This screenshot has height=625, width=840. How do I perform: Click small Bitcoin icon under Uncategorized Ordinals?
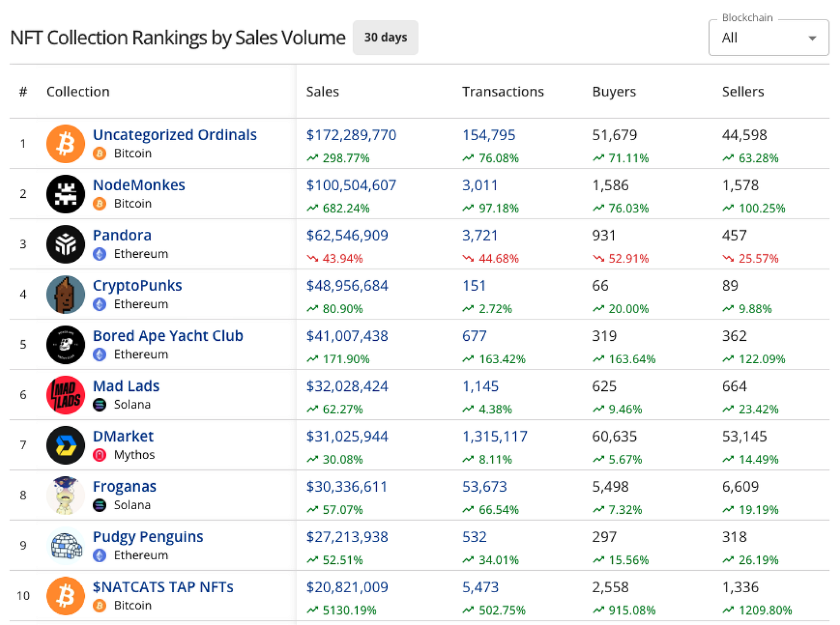click(100, 153)
